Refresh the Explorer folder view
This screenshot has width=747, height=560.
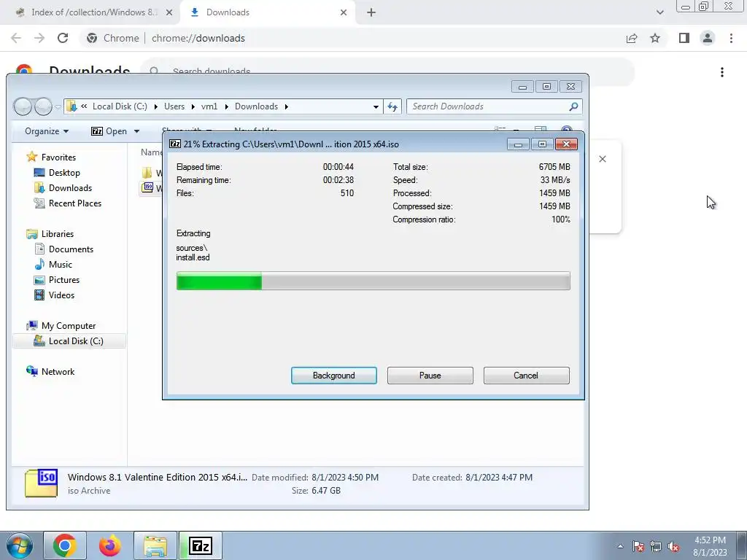coord(392,106)
